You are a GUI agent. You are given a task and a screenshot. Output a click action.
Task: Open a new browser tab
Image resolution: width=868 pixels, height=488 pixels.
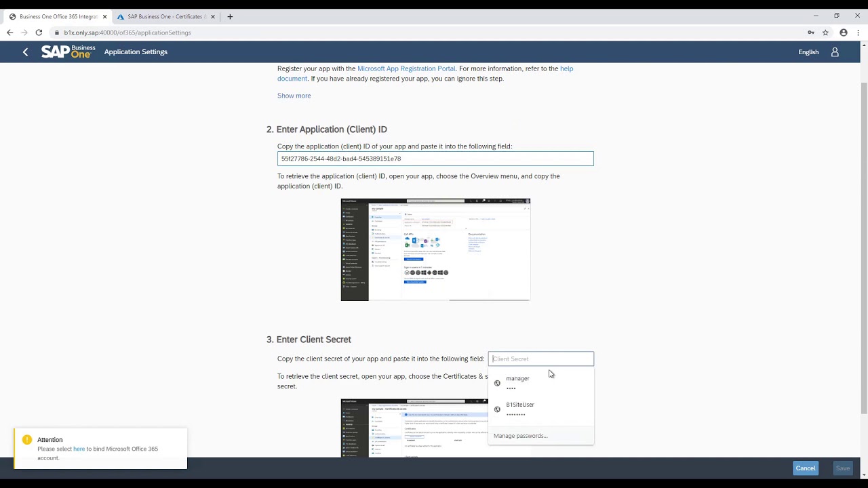coord(230,16)
